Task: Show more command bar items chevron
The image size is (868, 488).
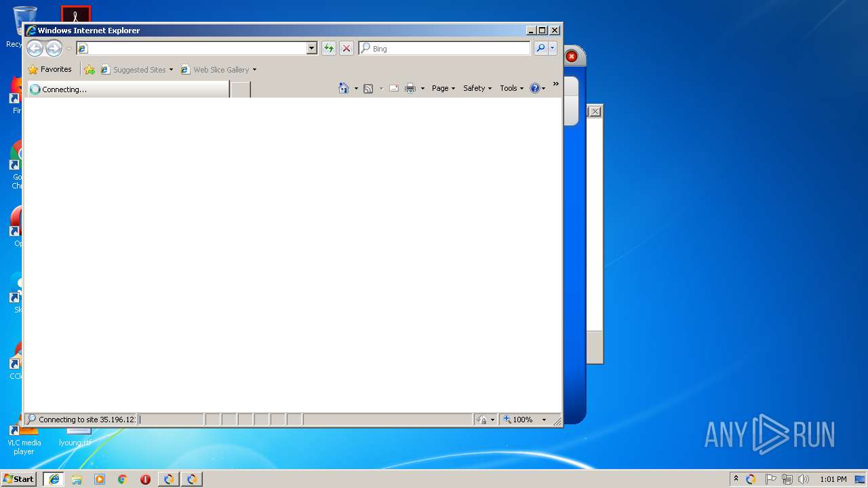Action: tap(555, 84)
